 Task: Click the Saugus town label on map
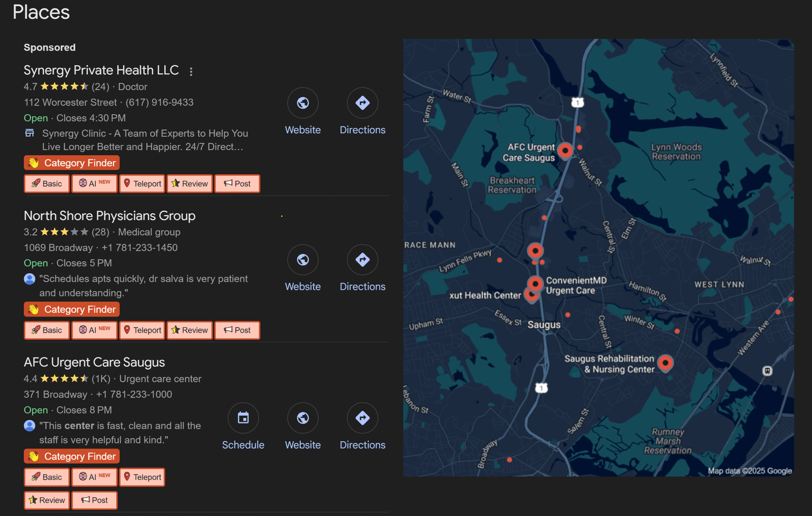point(544,325)
